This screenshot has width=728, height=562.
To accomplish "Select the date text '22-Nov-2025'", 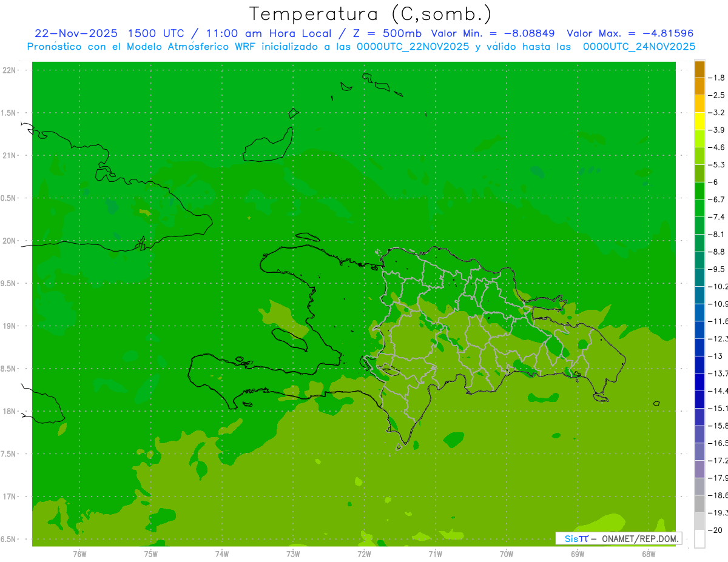I will click(75, 33).
